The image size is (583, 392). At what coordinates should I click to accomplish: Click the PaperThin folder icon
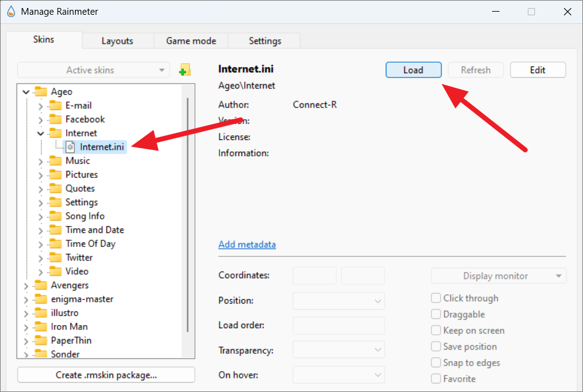coord(41,340)
